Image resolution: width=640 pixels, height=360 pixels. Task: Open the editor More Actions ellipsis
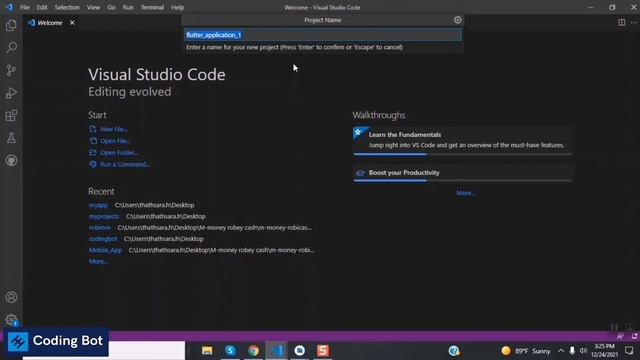633,22
